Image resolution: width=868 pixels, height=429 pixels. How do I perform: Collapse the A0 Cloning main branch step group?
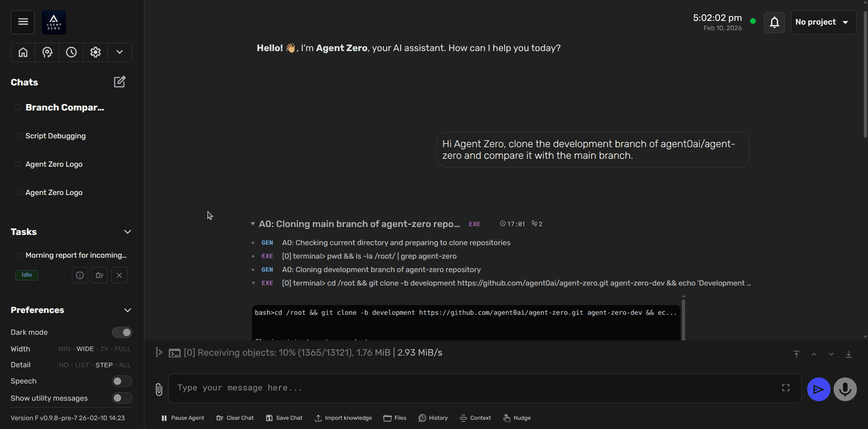point(253,224)
